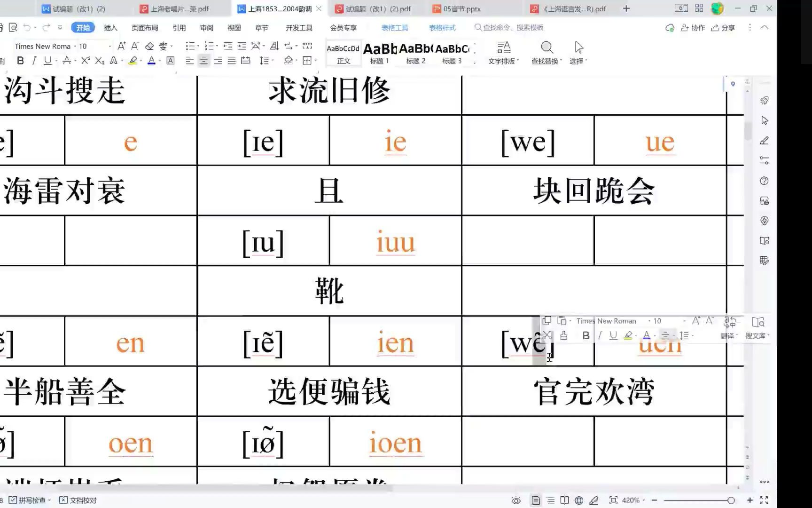Apply distributed alignment
The image size is (812, 508).
pos(246,61)
